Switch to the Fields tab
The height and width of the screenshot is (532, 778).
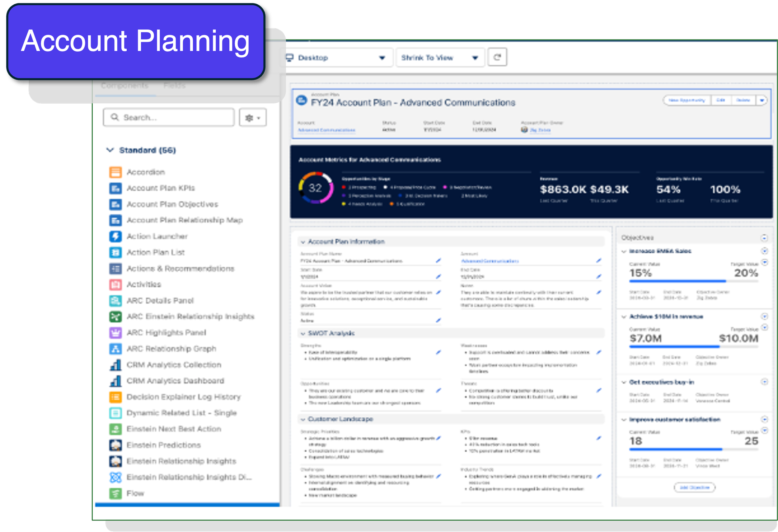coord(174,86)
